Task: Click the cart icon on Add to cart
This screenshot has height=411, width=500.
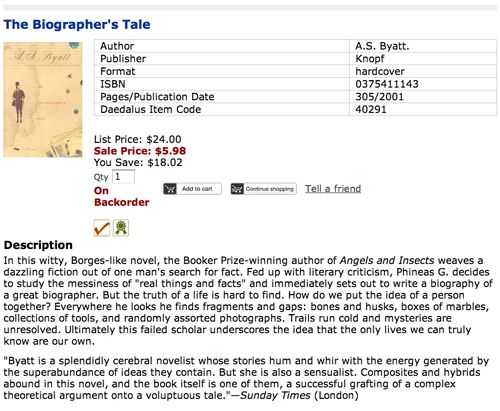Action: point(170,189)
